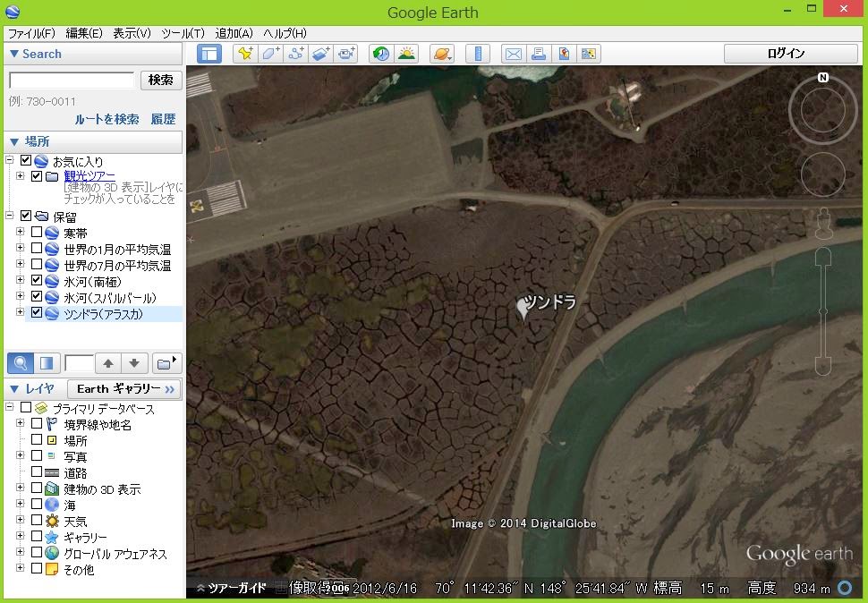Enable 建物の 3D 表示 layer checkbox
The image size is (868, 603).
pyautogui.click(x=37, y=488)
